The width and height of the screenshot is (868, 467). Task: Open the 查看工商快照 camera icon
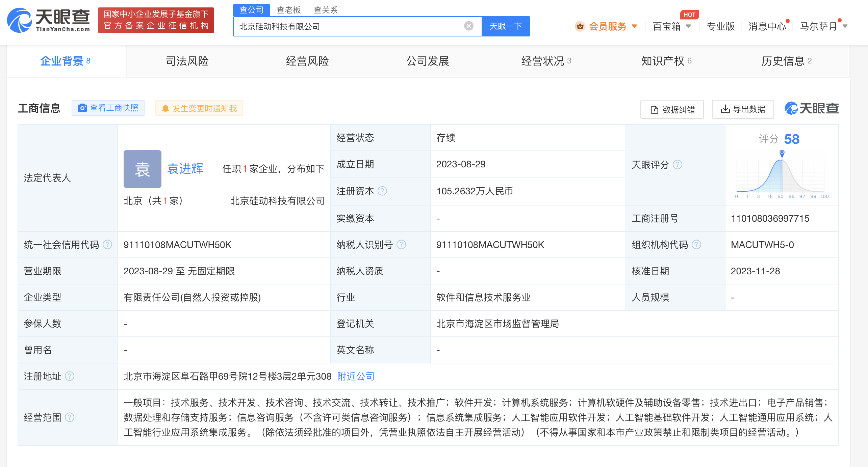click(x=82, y=108)
